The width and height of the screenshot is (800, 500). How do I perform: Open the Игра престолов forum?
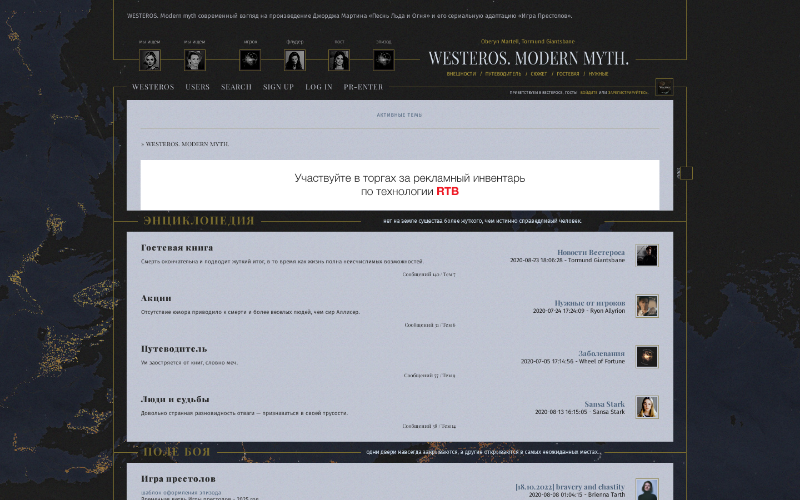point(178,479)
